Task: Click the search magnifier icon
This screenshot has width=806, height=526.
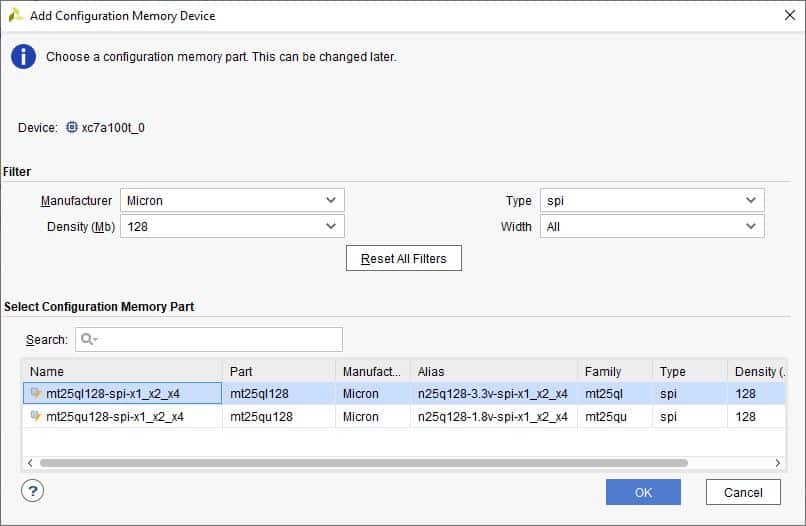Action: (x=87, y=340)
